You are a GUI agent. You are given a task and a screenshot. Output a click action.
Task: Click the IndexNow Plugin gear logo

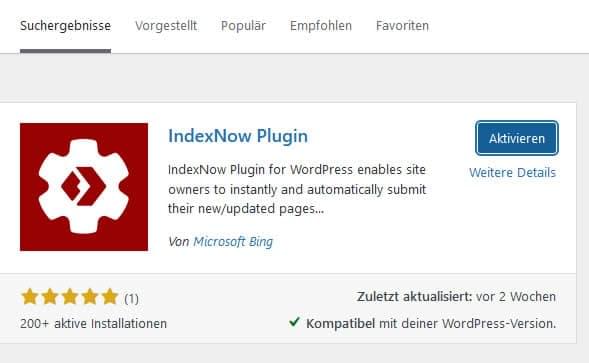(84, 187)
